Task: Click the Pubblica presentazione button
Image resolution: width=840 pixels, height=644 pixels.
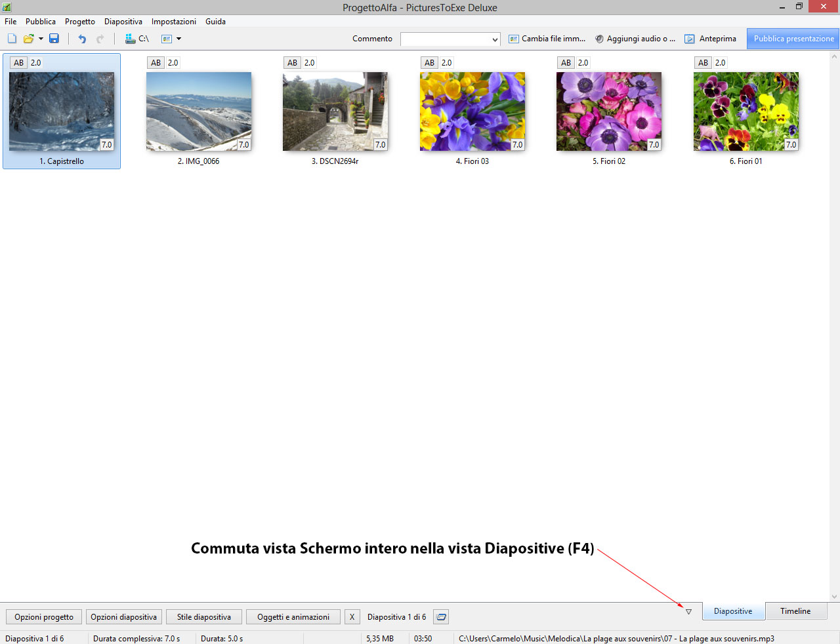Action: (x=793, y=39)
